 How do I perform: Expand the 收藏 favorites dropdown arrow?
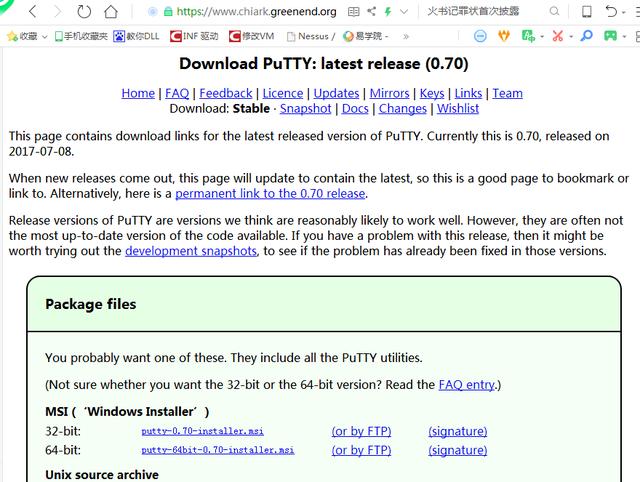click(44, 37)
